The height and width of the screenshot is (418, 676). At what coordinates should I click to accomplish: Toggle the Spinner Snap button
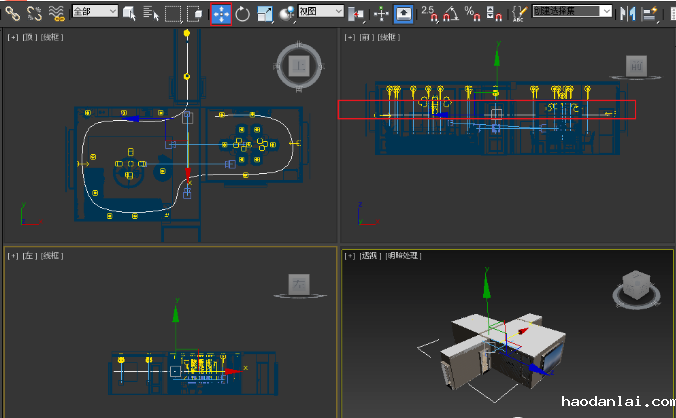click(494, 13)
